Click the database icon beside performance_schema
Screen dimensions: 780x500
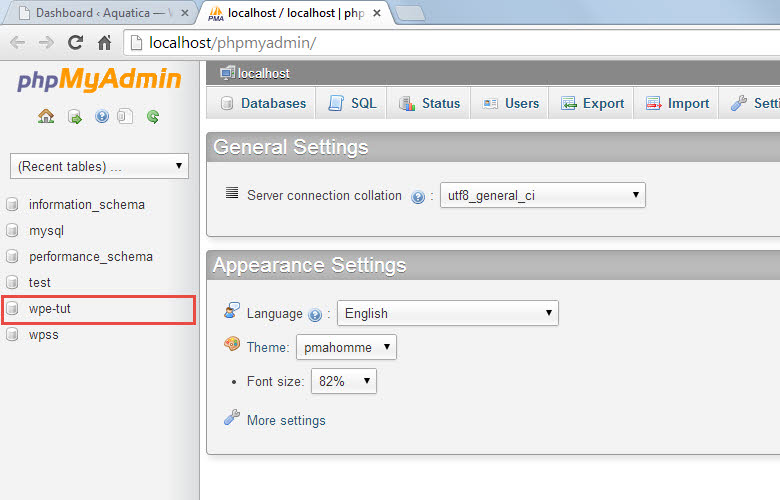(12, 256)
